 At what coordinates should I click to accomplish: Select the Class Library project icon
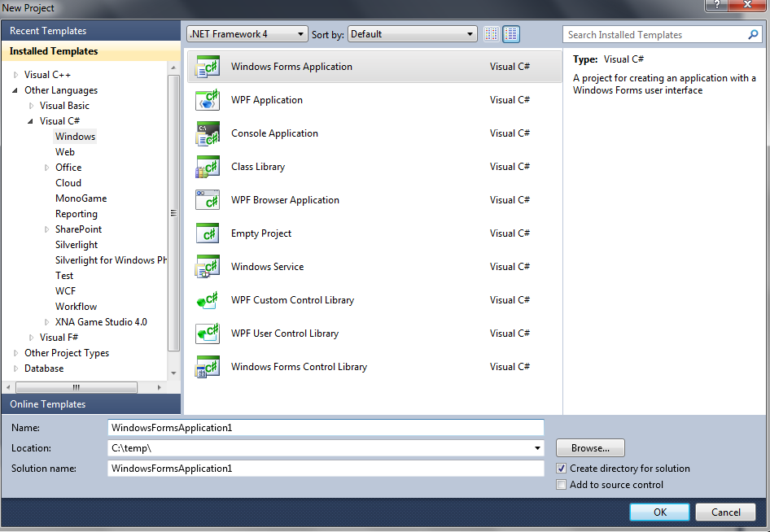208,167
